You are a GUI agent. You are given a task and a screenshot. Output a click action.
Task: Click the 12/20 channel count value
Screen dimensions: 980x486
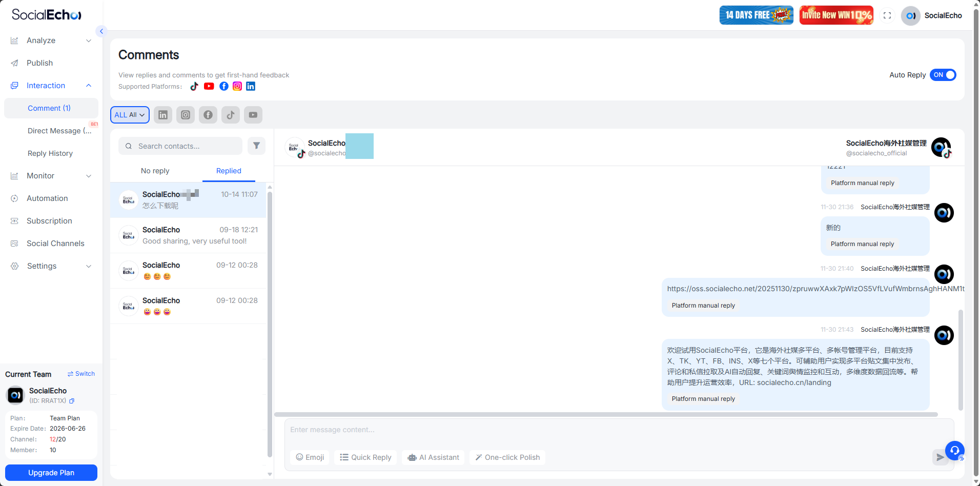58,439
